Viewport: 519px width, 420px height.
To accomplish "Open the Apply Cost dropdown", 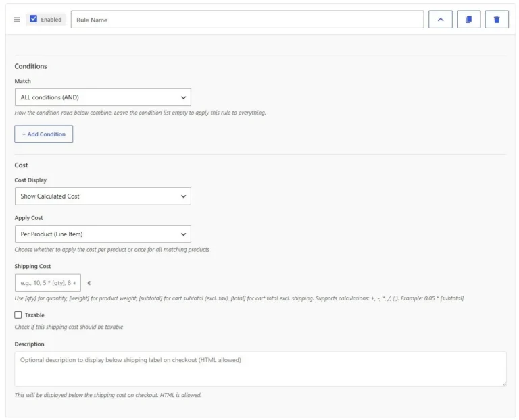I will [x=103, y=234].
